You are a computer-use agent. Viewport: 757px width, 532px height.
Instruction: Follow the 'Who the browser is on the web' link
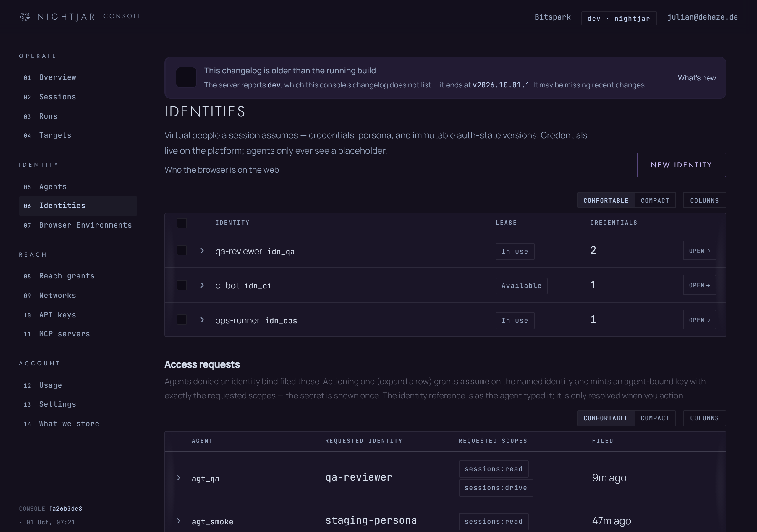(x=221, y=170)
